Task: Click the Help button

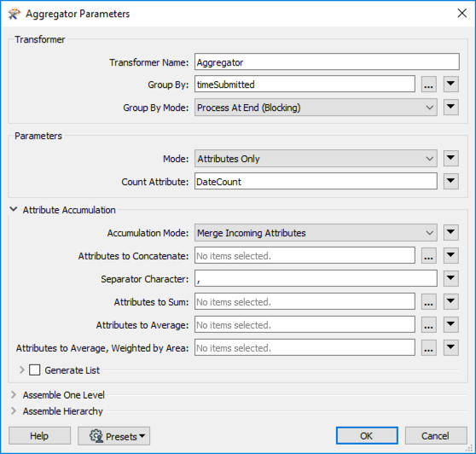Action: tap(39, 436)
